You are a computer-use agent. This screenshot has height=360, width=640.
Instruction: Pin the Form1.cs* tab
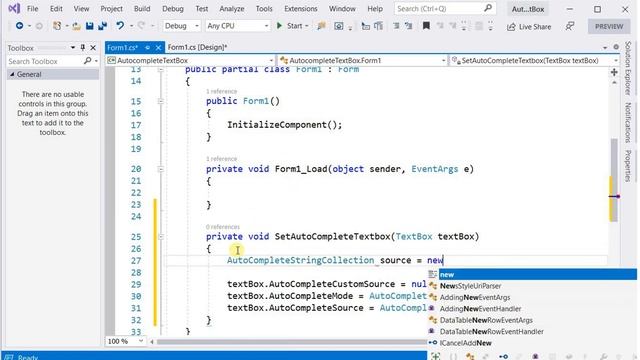click(x=147, y=48)
